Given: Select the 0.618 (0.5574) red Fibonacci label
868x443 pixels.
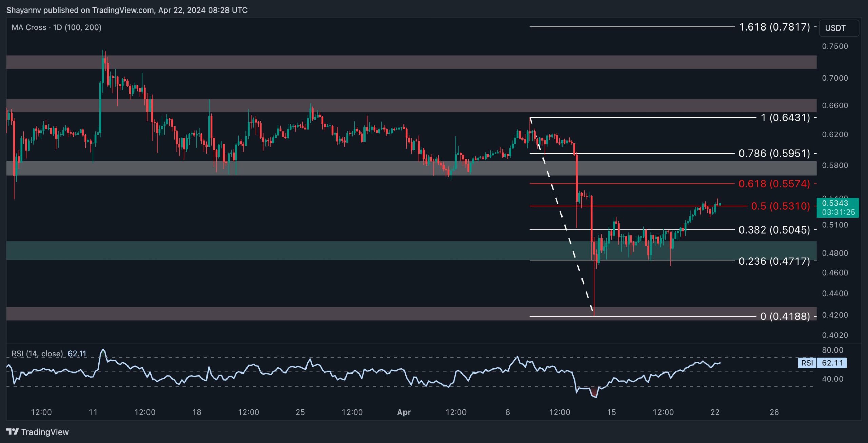Looking at the screenshot, I should [774, 184].
